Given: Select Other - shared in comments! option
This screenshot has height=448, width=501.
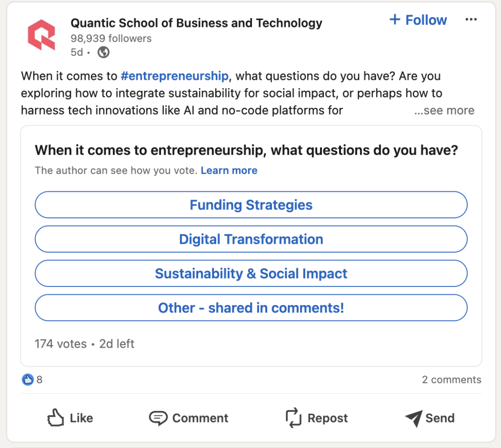Looking at the screenshot, I should pos(251,307).
